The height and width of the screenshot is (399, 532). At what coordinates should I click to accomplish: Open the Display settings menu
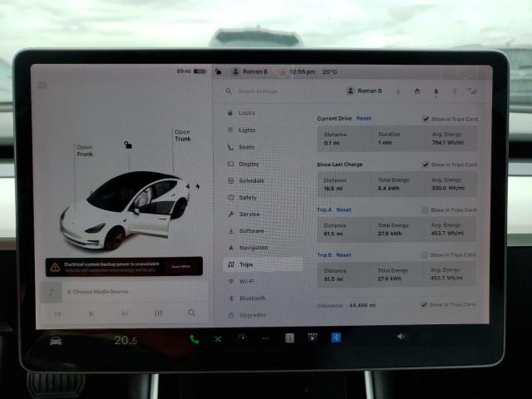tap(249, 164)
